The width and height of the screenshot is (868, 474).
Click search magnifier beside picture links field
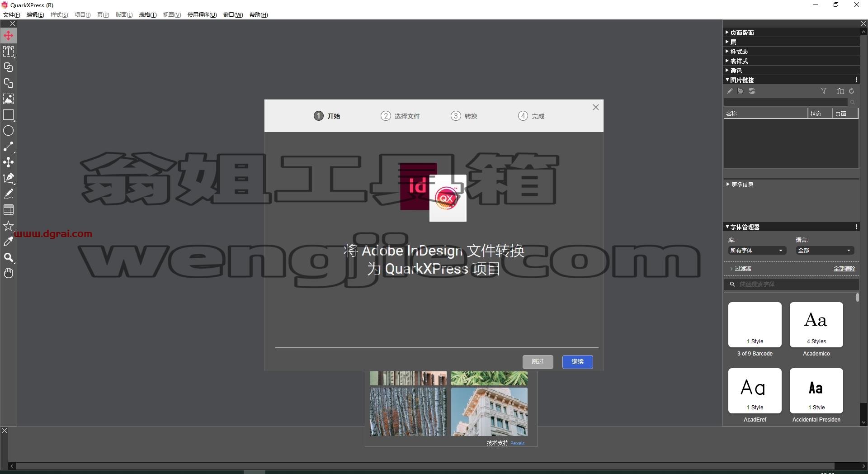(x=853, y=102)
